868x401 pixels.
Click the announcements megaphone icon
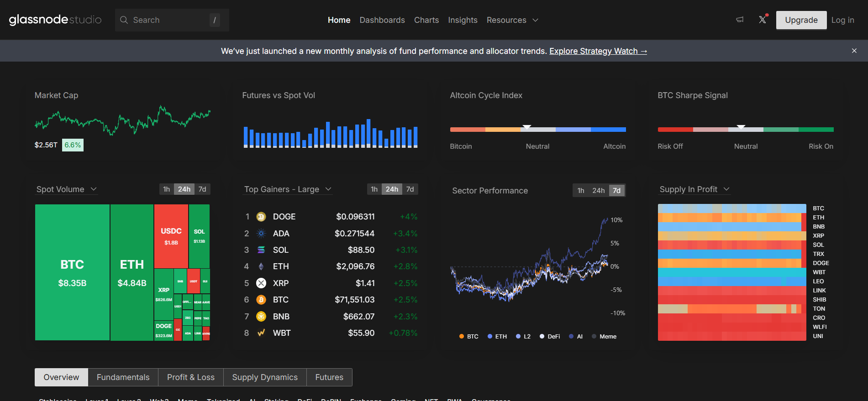(x=740, y=20)
